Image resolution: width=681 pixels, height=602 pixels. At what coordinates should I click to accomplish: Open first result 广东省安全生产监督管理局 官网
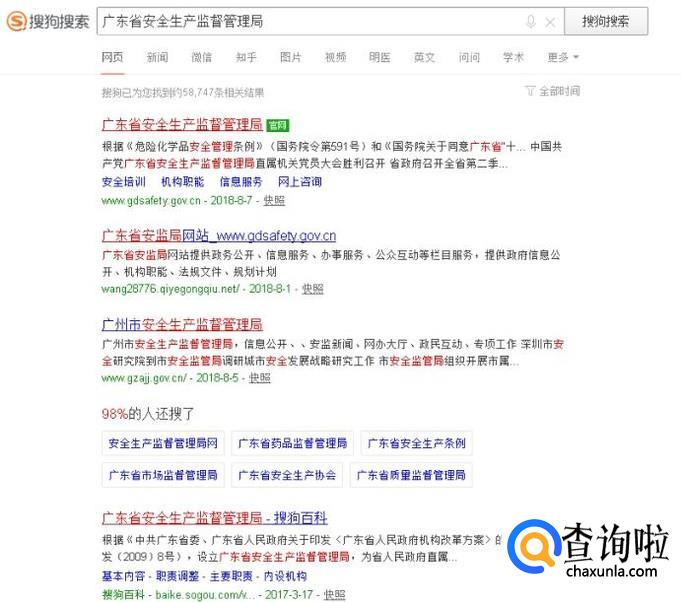tap(182, 125)
